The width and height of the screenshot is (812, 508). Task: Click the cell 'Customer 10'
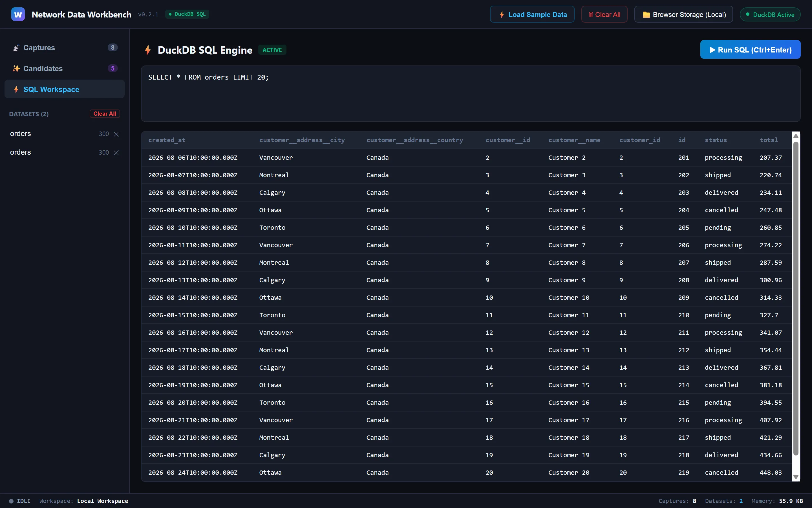pyautogui.click(x=568, y=297)
